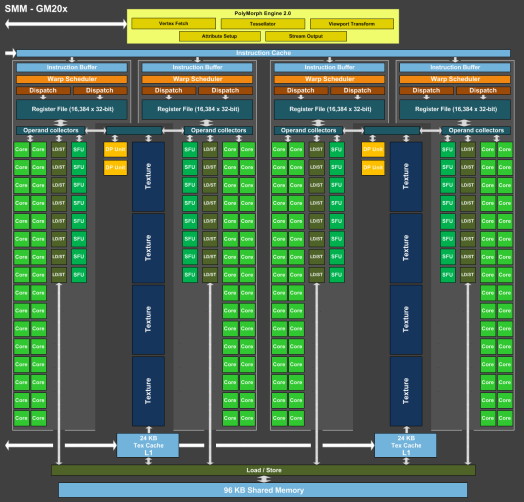Image resolution: width=524 pixels, height=502 pixels.
Task: Click the leftmost Dispatch block
Action: [x=43, y=90]
